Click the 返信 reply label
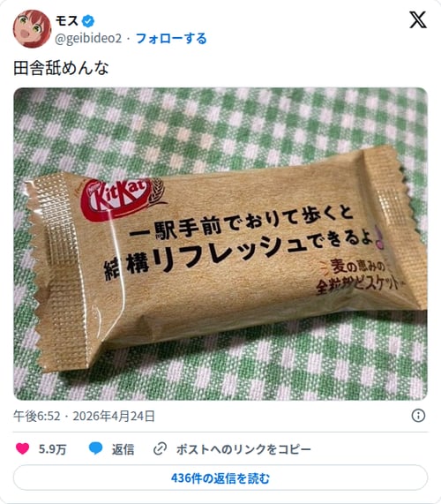 (x=123, y=449)
